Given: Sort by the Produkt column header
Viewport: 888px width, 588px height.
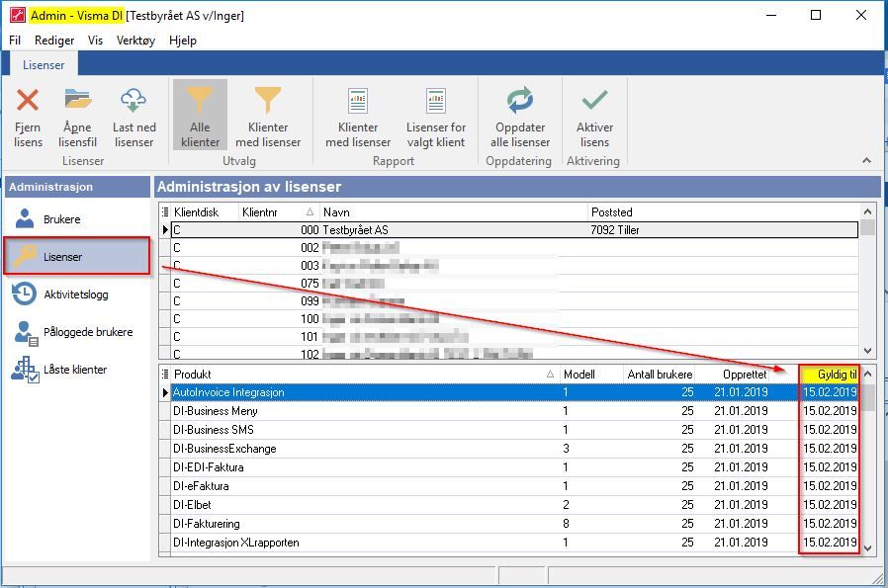Looking at the screenshot, I should (364, 375).
